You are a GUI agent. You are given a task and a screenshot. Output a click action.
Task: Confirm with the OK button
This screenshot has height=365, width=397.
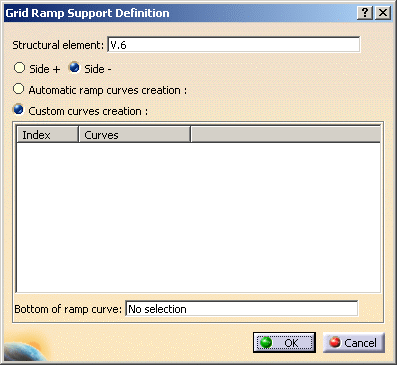(x=284, y=342)
